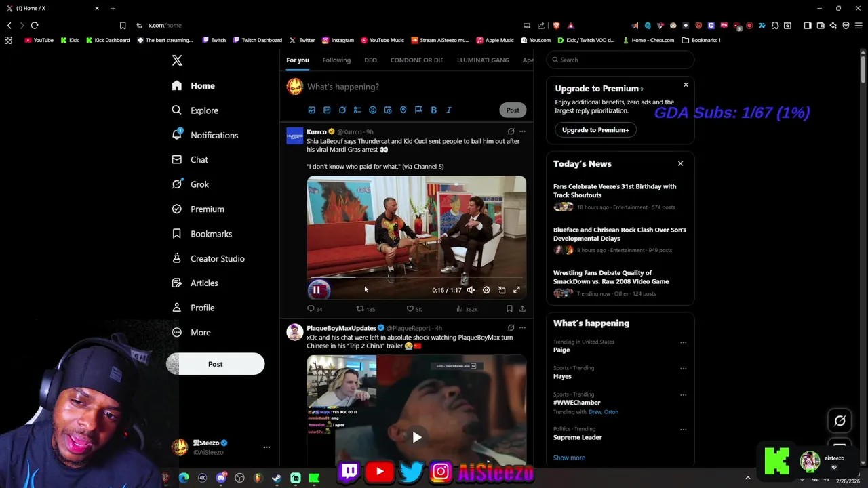Image resolution: width=868 pixels, height=488 pixels.
Task: Expand Kurrco video to fullscreen
Action: click(x=517, y=290)
